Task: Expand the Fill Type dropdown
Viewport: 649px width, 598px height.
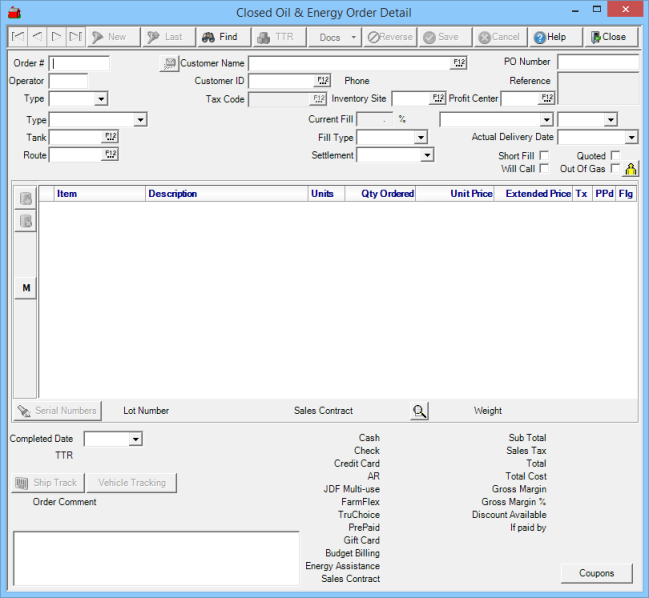Action: [421, 138]
